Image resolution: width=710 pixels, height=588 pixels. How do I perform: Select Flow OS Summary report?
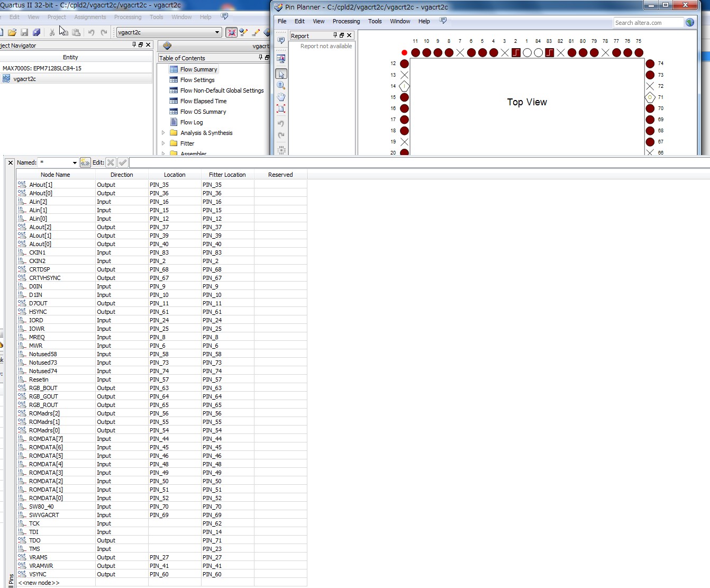(x=203, y=112)
